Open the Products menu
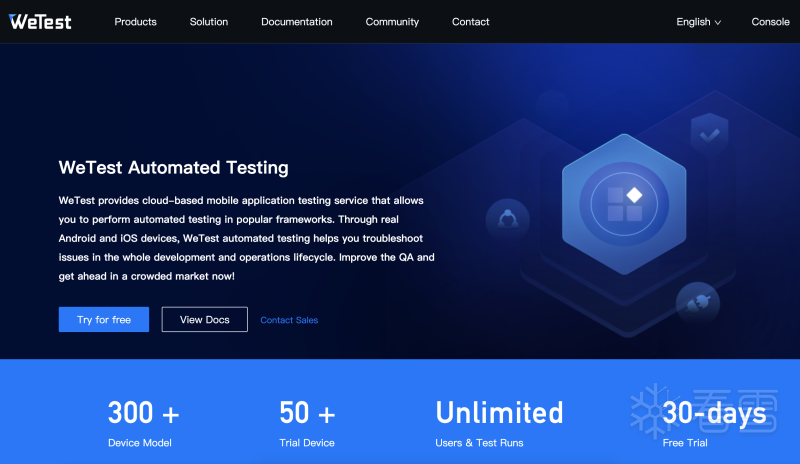 [x=135, y=21]
